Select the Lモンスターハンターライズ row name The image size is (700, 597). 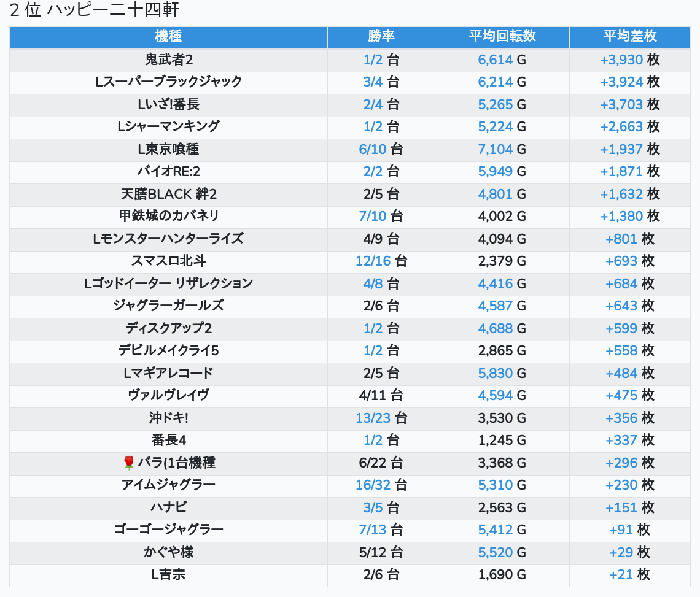[168, 239]
